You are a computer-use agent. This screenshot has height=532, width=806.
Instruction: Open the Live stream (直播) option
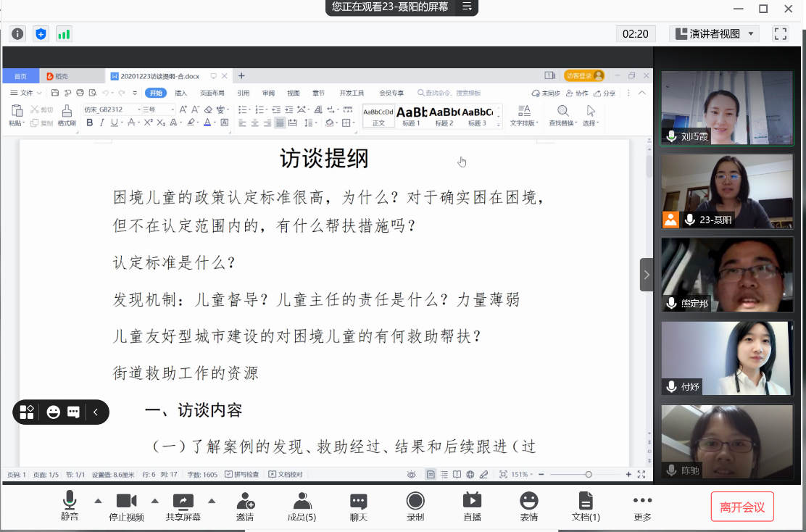pyautogui.click(x=472, y=507)
